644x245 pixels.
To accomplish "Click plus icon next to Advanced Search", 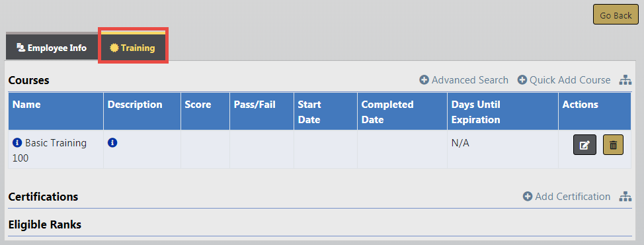I will pyautogui.click(x=424, y=79).
